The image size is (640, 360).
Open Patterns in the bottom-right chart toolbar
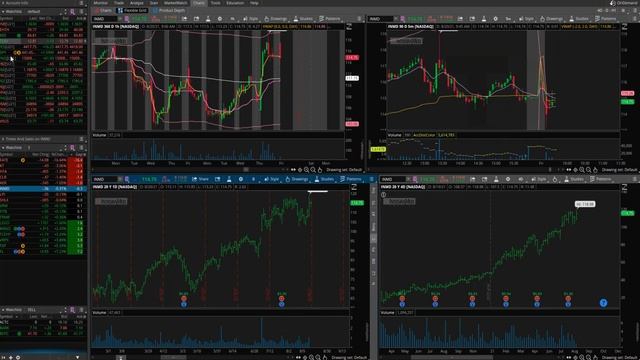click(x=601, y=179)
